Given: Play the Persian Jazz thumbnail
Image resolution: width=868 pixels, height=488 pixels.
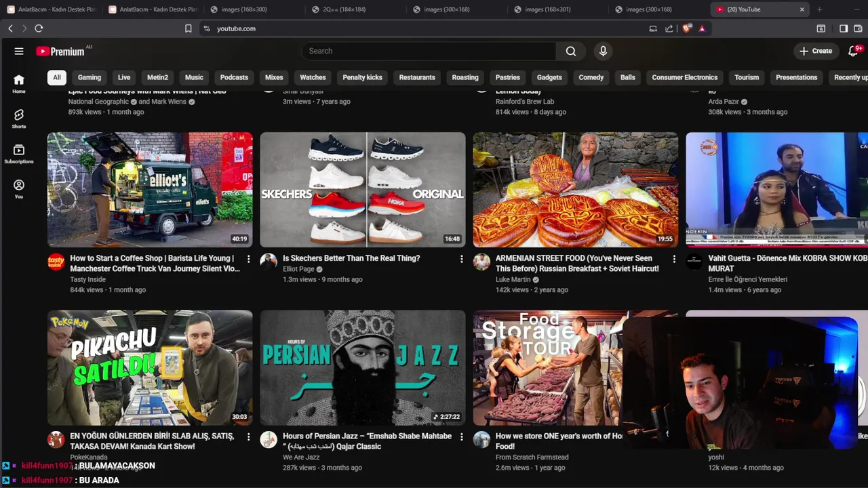Looking at the screenshot, I should tap(363, 368).
